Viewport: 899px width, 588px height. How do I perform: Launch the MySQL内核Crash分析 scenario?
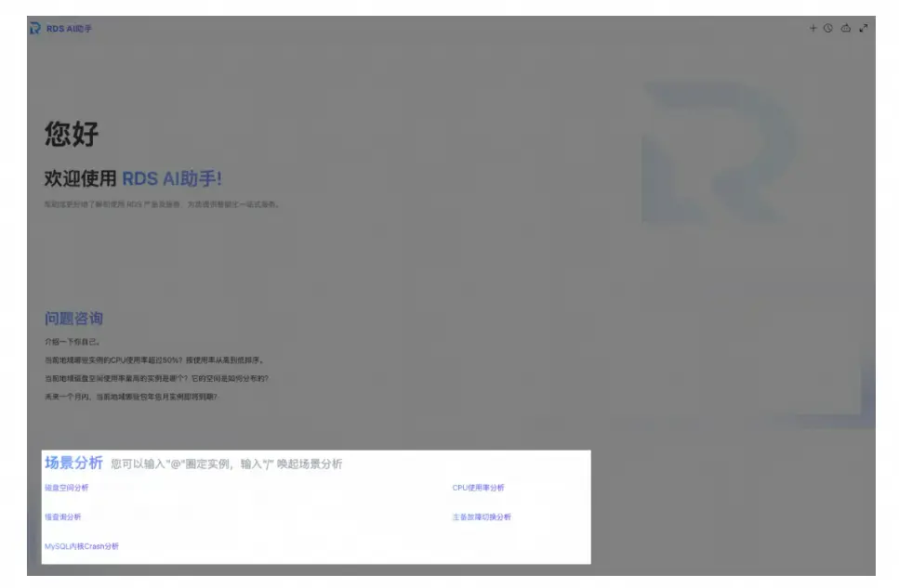point(82,546)
